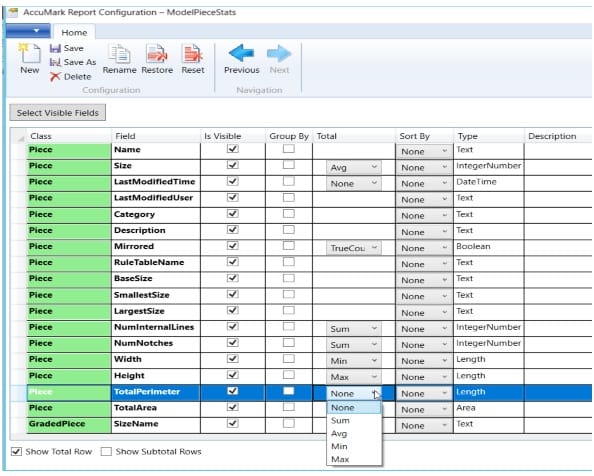Click the Type column header
The height and width of the screenshot is (476, 594).
pos(489,136)
